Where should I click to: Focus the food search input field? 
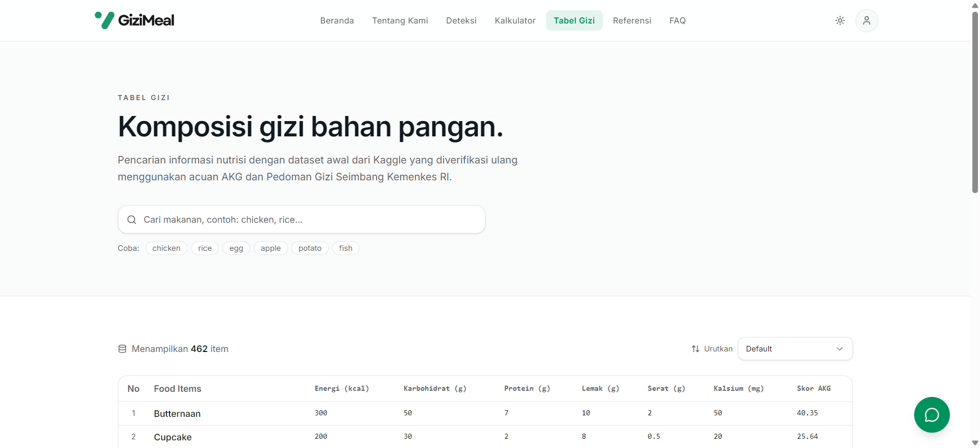(x=302, y=220)
